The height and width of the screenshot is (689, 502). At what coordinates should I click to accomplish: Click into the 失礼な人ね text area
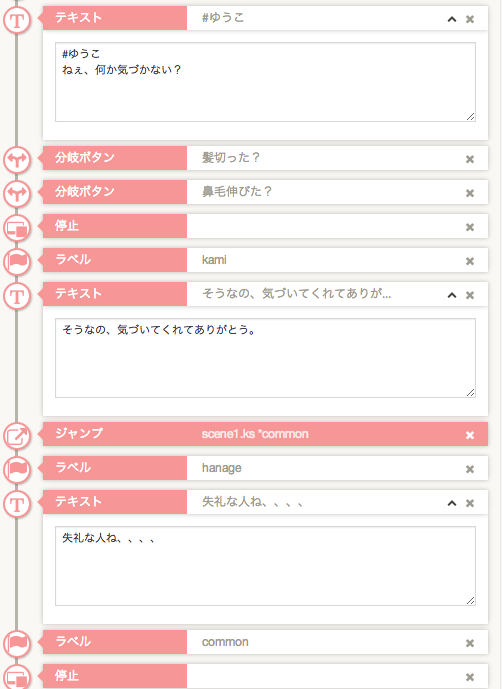(266, 566)
